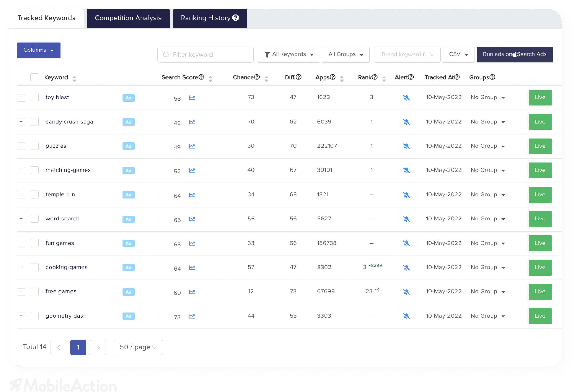
Task: Toggle alert bell for toy blast
Action: tap(406, 98)
